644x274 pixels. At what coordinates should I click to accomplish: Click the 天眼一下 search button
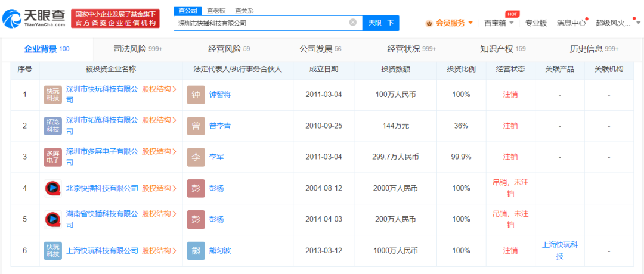point(380,23)
